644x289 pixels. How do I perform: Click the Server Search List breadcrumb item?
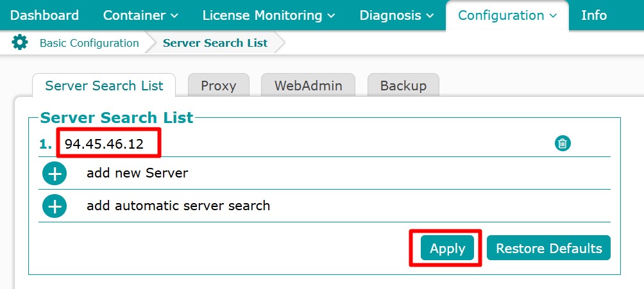coord(215,43)
